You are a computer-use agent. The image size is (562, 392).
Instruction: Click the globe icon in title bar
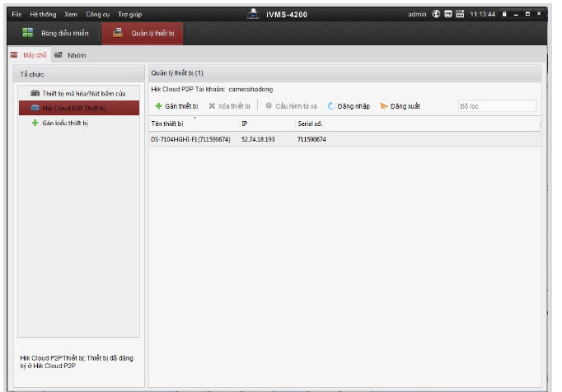pyautogui.click(x=436, y=14)
